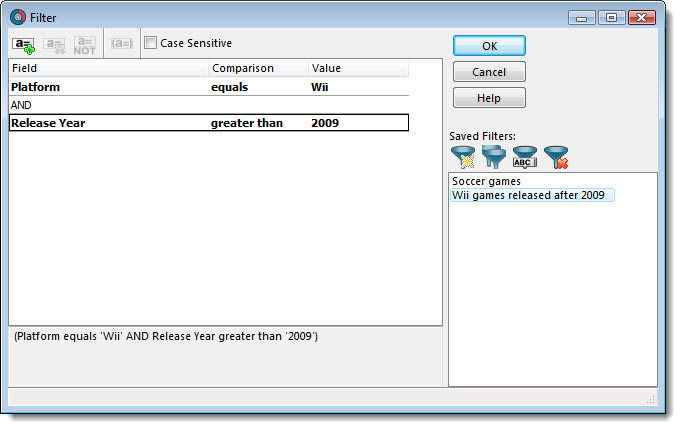Enable the Case Sensitive checkbox
The image size is (680, 429).
pos(150,43)
